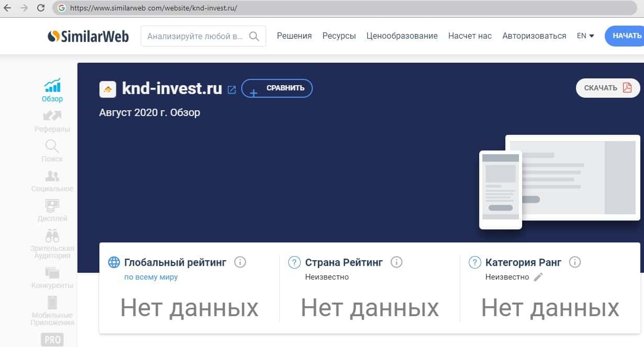644x347 pixels.
Task: Click 'Нет данных' under Категория Ранг
Action: [x=550, y=308]
